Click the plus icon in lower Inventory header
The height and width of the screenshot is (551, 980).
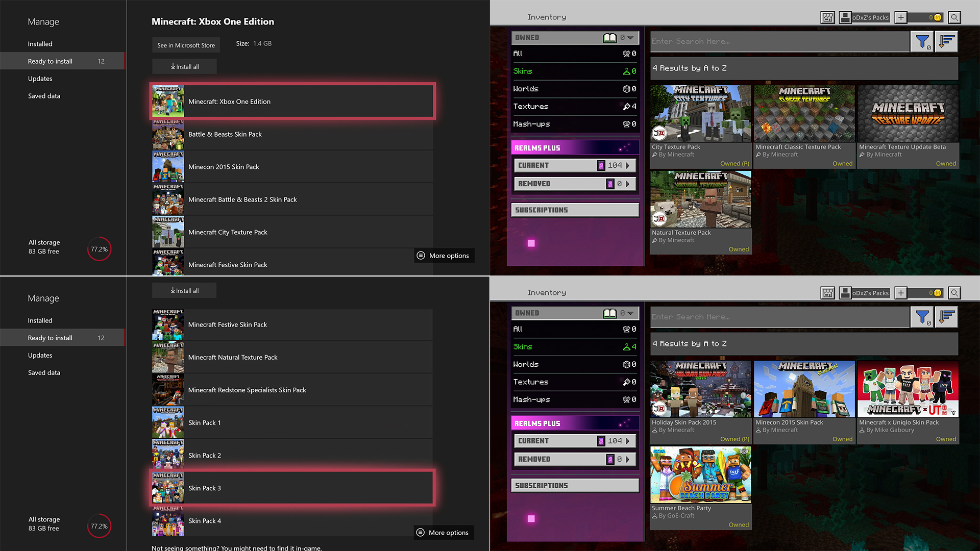click(901, 293)
